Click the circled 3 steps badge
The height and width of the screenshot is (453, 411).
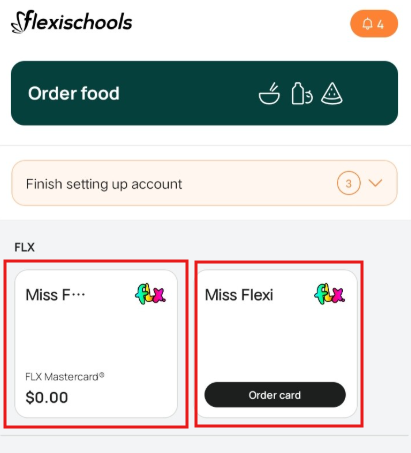tap(348, 183)
